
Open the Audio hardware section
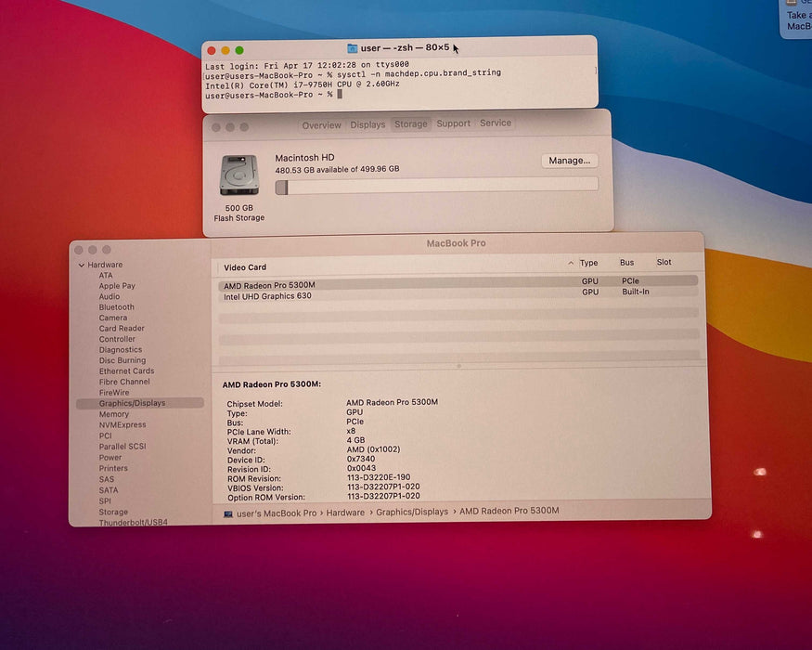110,296
